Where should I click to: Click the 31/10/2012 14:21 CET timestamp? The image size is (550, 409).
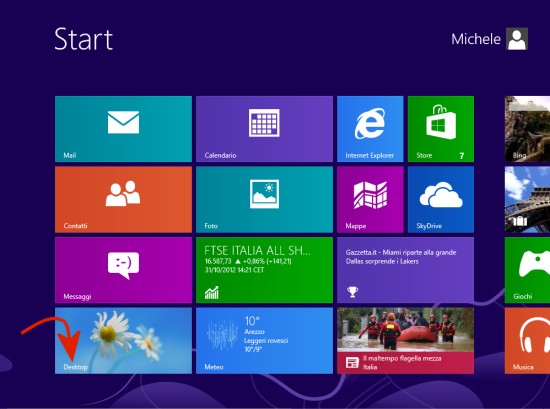[x=234, y=270]
